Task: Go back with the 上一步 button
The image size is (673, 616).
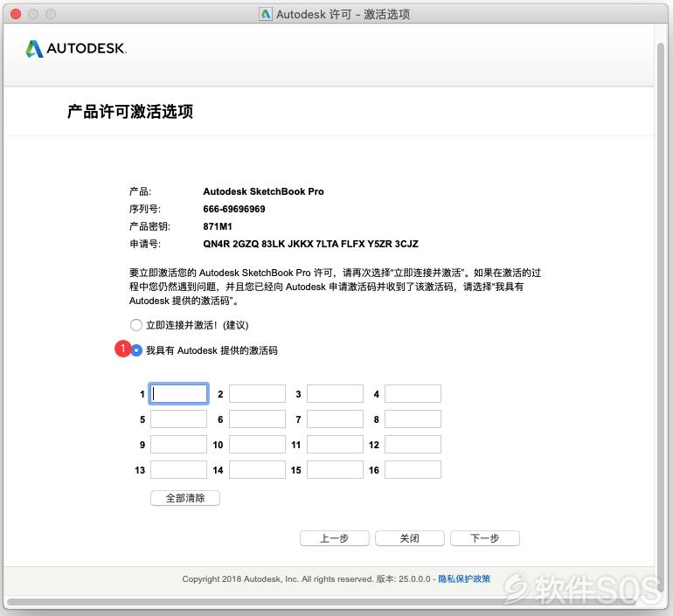Action: (x=335, y=538)
